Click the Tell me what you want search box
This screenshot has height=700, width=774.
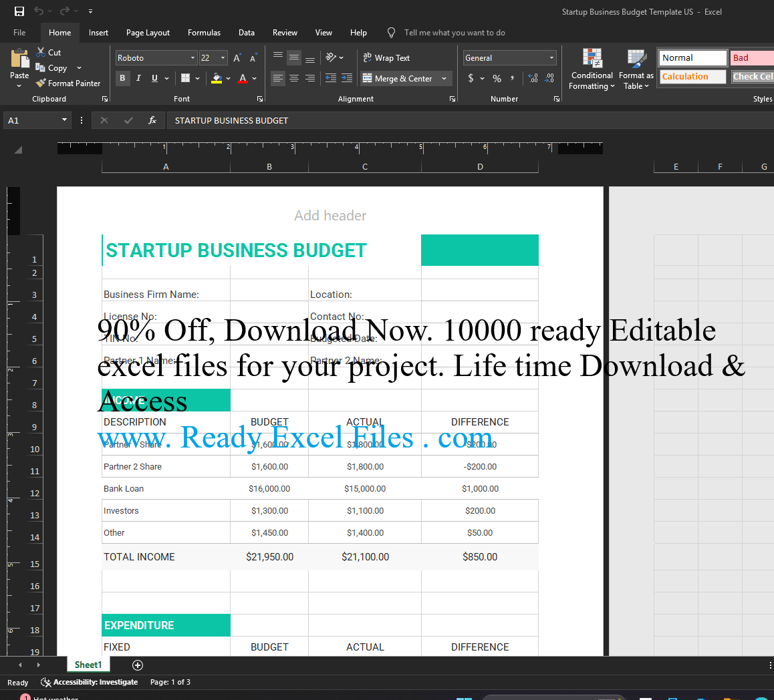[454, 33]
